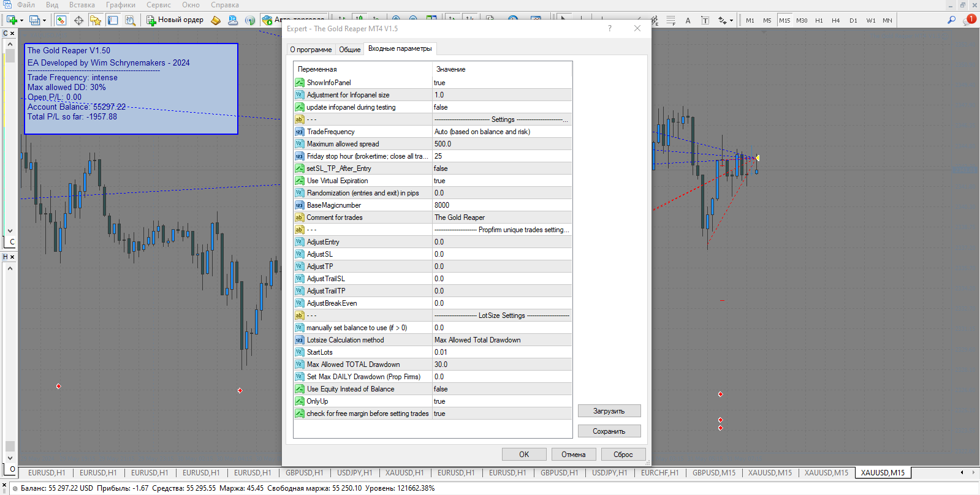Click the StartLots variable icon

[300, 352]
